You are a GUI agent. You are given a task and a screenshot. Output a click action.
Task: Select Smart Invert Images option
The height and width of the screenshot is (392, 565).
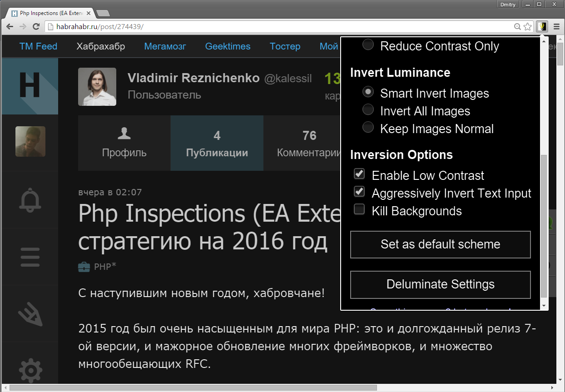[x=368, y=92]
